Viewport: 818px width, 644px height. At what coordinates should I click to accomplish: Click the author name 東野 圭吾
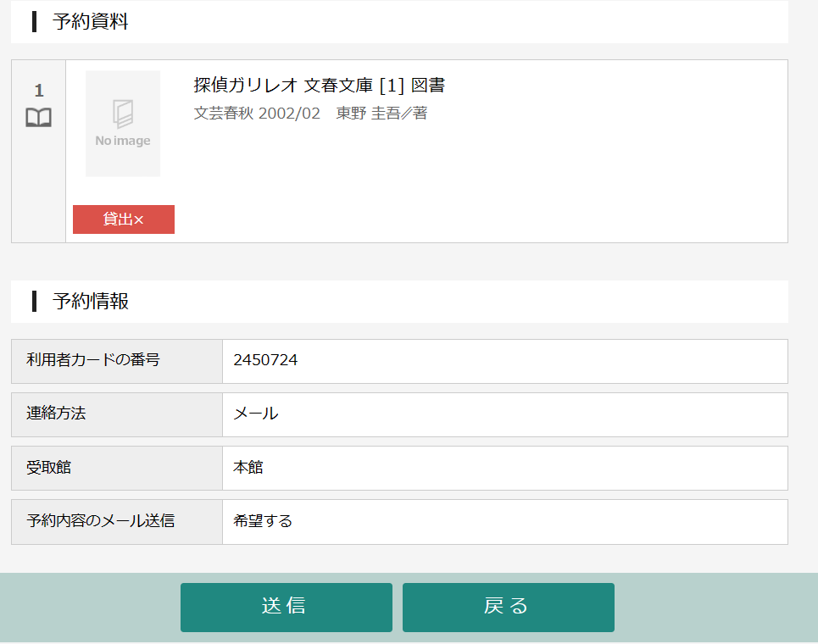[x=368, y=113]
